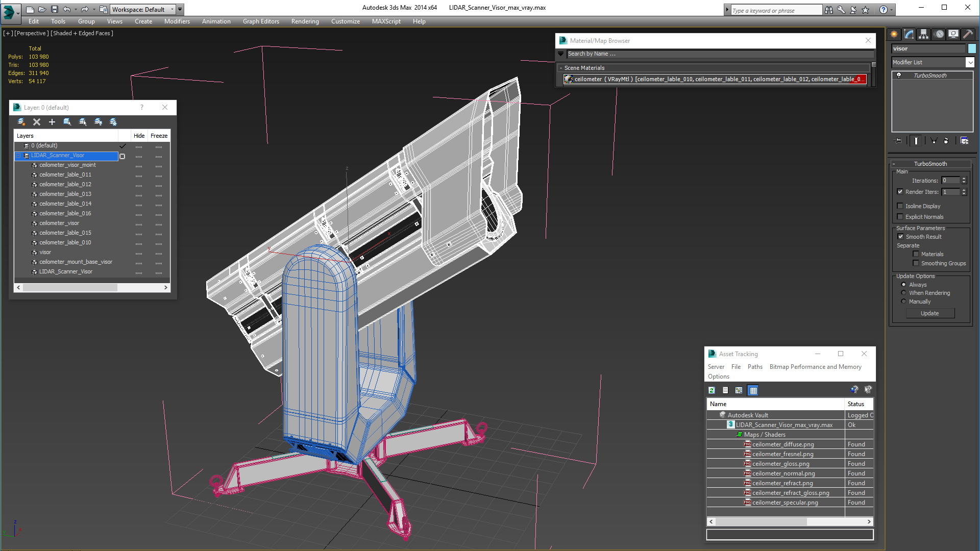
Task: Click the Open File icon in quick access toolbar
Action: point(42,9)
